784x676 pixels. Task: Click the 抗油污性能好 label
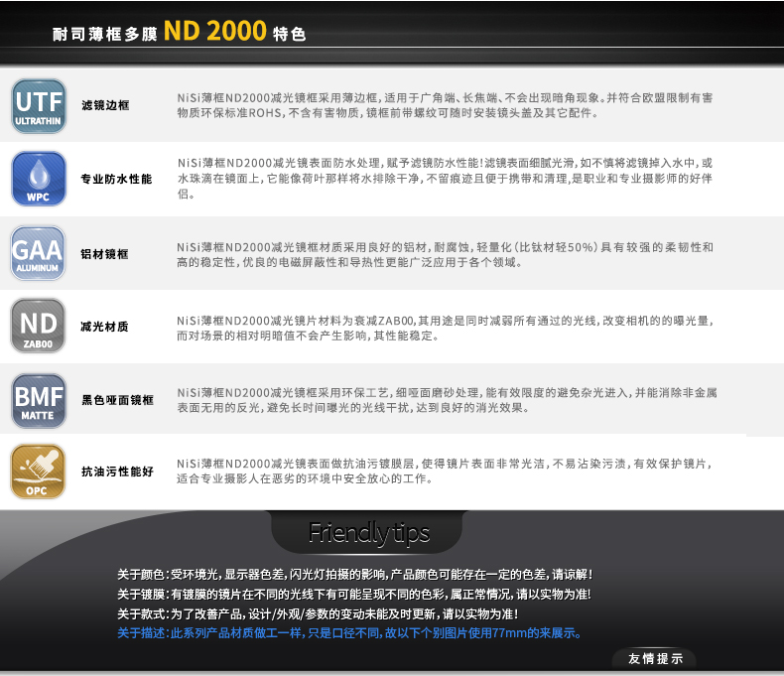tap(117, 472)
